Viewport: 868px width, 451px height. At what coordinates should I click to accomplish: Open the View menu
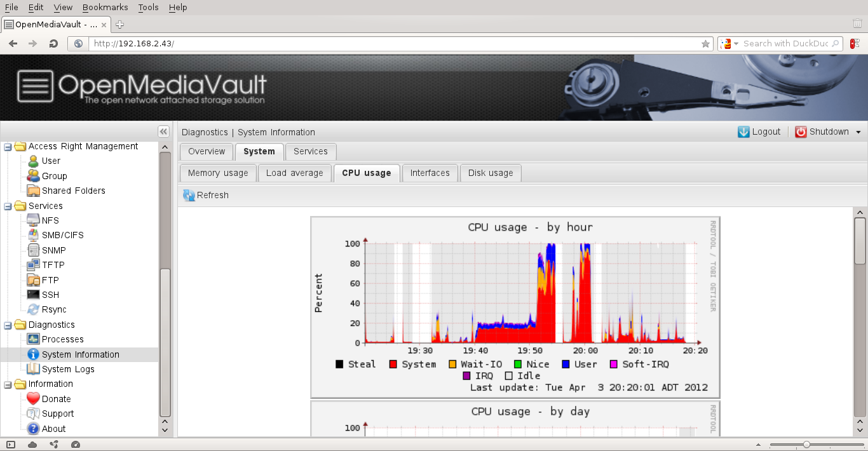click(x=63, y=7)
